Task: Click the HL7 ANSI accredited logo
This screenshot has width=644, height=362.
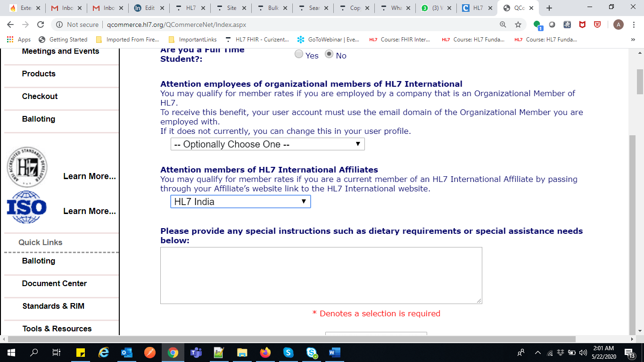Action: pos(28,167)
